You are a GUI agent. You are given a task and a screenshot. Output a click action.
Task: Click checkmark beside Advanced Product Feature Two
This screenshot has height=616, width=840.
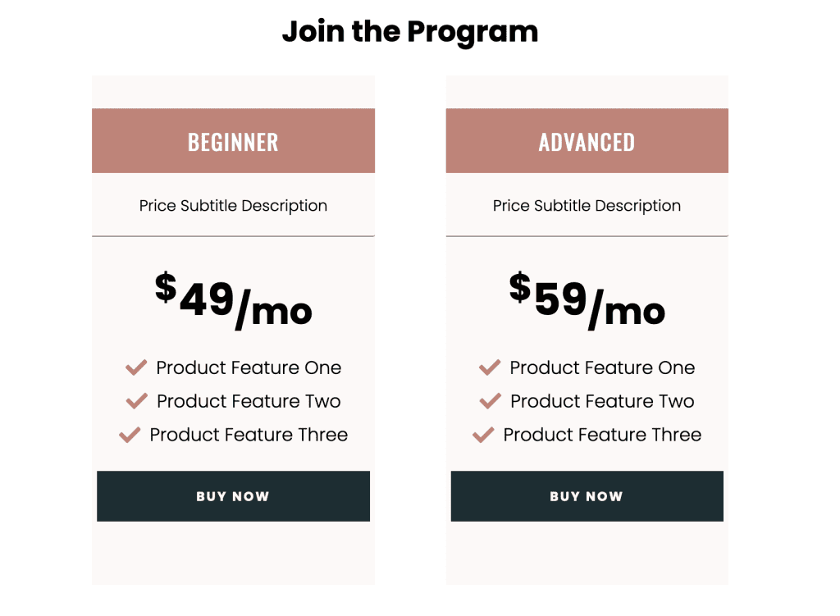491,400
